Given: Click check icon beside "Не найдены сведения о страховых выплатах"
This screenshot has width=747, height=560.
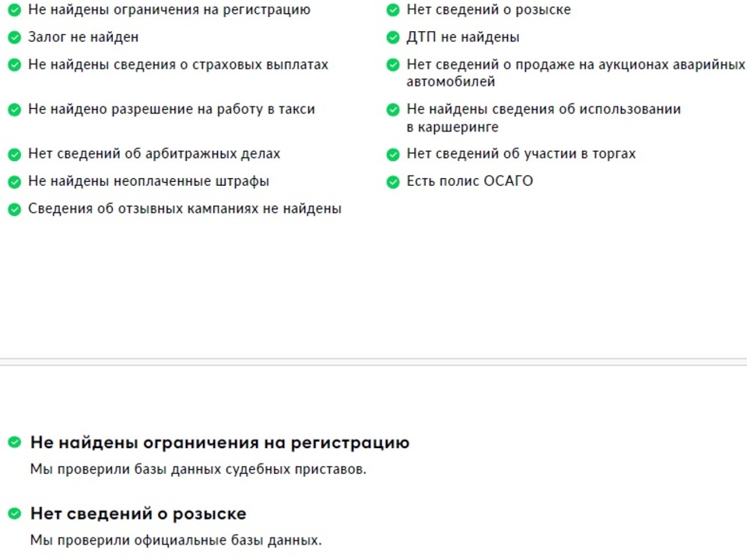Looking at the screenshot, I should (14, 65).
